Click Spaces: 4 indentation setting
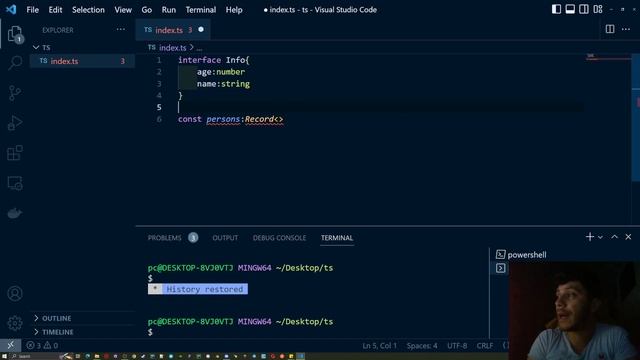640x360 pixels. pos(422,346)
